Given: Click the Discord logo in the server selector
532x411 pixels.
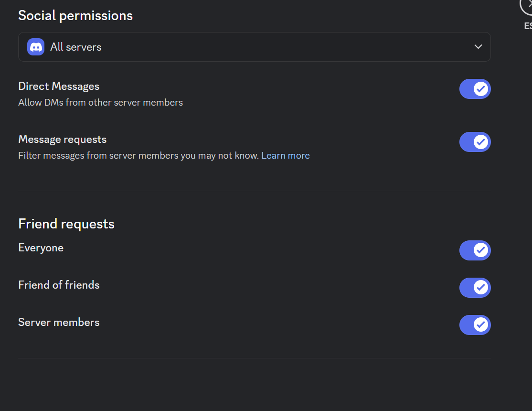Looking at the screenshot, I should coord(36,47).
